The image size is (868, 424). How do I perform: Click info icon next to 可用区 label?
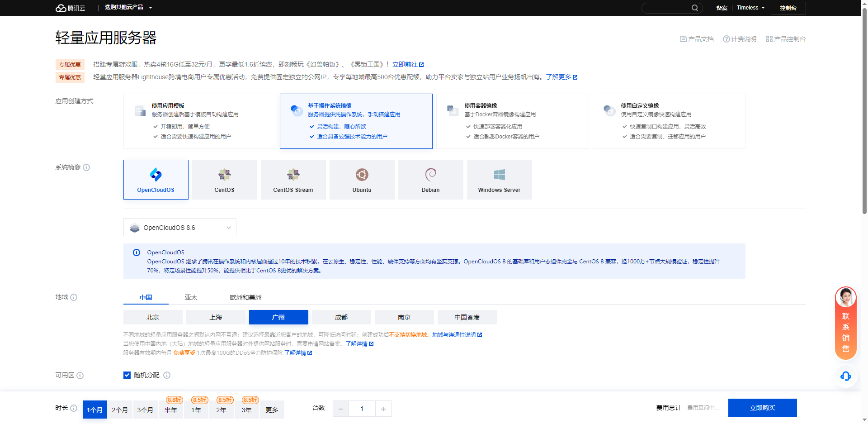(x=80, y=376)
